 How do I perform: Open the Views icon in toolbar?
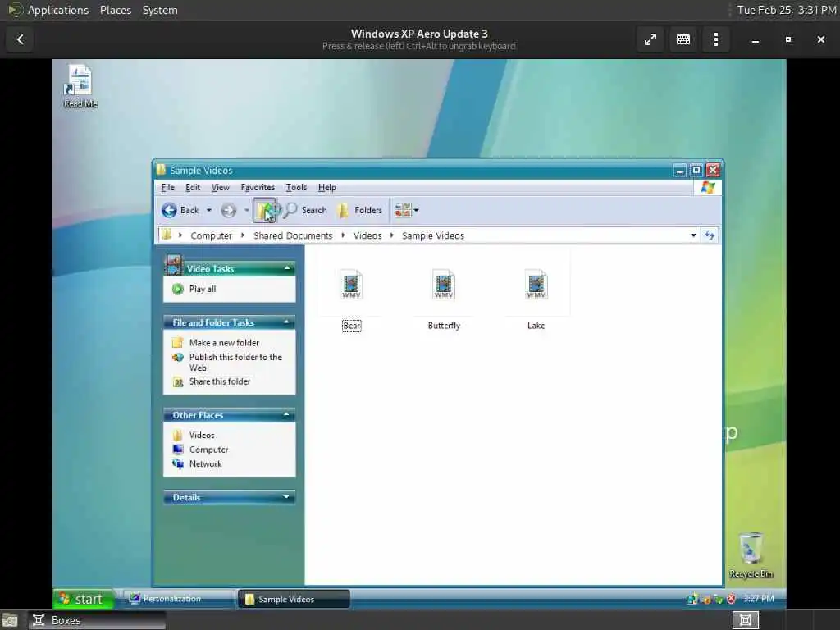coord(403,210)
